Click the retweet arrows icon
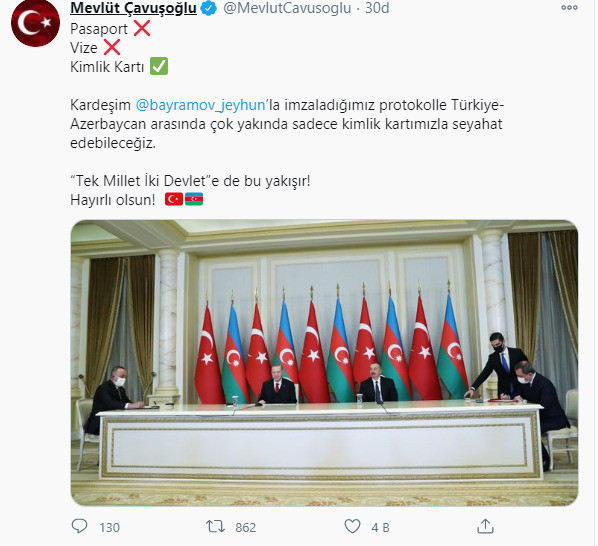The width and height of the screenshot is (598, 546). point(215,527)
